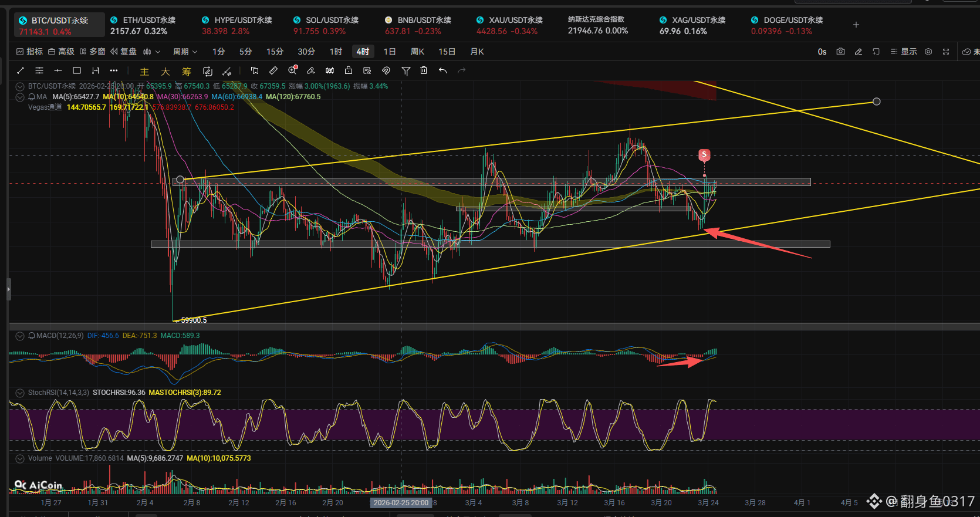Open the filter funnel tool
The height and width of the screenshot is (517, 980).
pyautogui.click(x=405, y=70)
